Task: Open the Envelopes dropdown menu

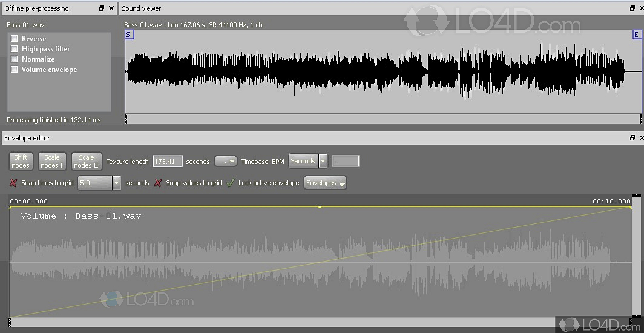Action: click(x=325, y=183)
